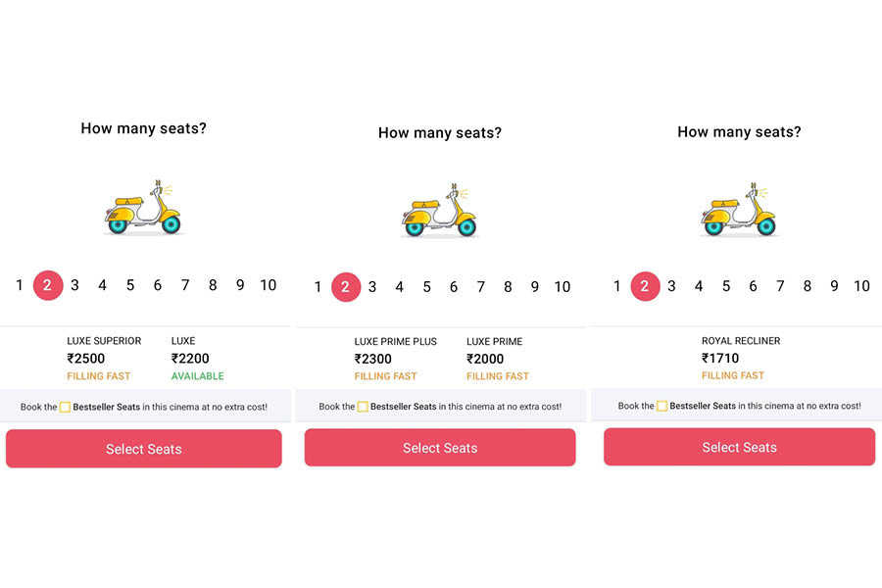Image resolution: width=882 pixels, height=588 pixels.
Task: Choose 8 seats in the middle panel
Action: [508, 287]
